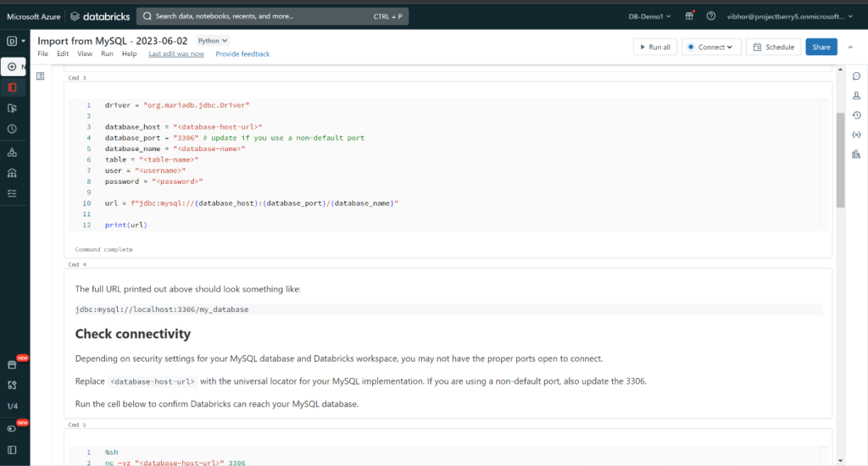Click the jdbc:mysql://localhost:3306/my_database text
The width and height of the screenshot is (868, 466).
tap(162, 309)
